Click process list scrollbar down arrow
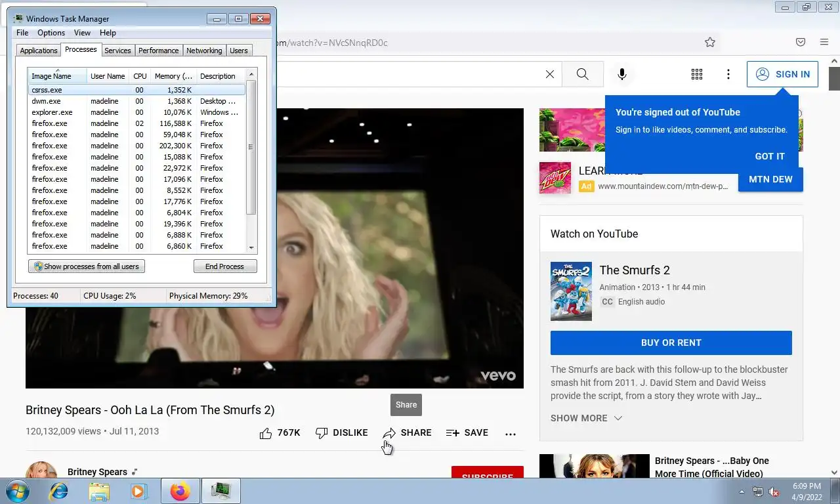 coord(251,247)
